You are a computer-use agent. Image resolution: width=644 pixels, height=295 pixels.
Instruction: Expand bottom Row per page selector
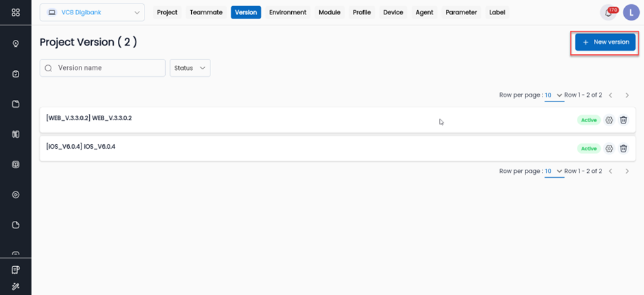tap(554, 172)
